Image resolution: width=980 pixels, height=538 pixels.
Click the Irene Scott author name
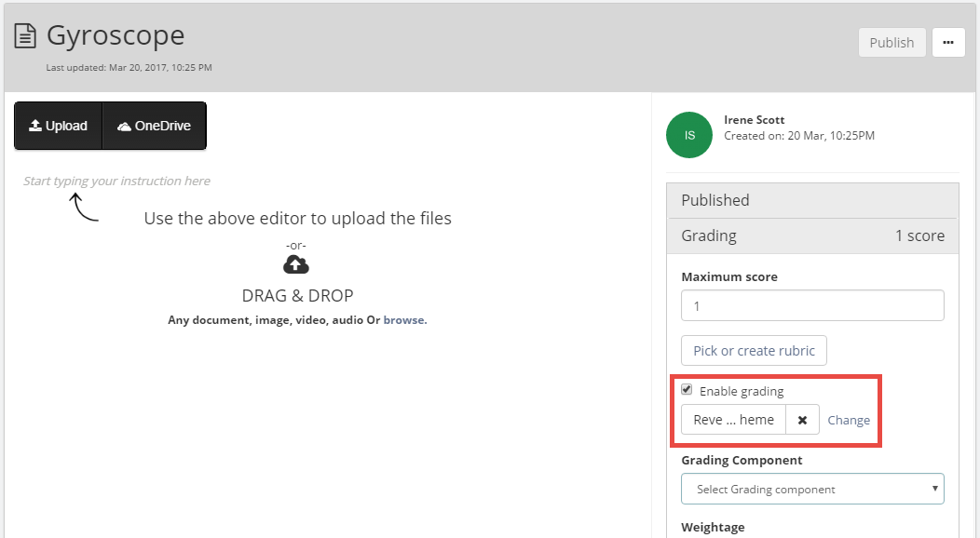click(x=755, y=120)
